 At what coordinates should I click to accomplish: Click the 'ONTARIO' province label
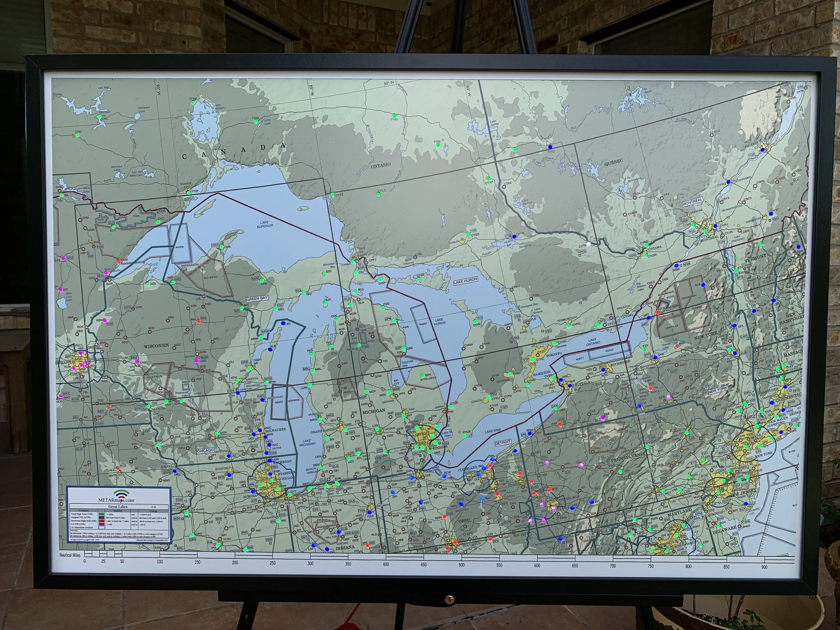point(380,165)
